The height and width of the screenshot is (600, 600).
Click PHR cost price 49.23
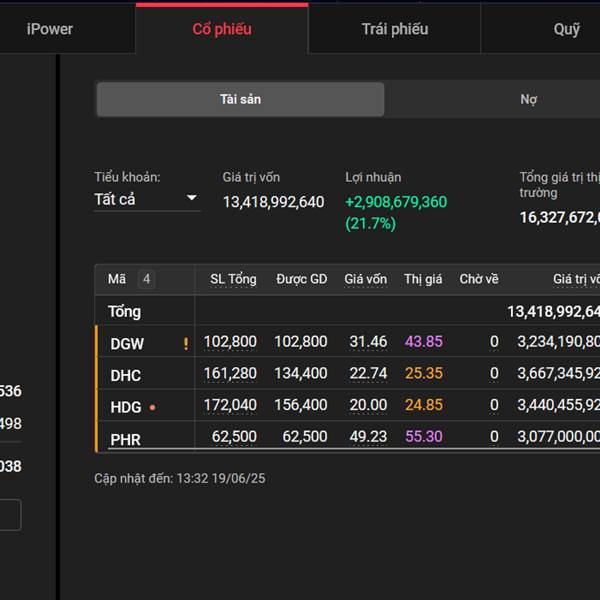pyautogui.click(x=368, y=436)
